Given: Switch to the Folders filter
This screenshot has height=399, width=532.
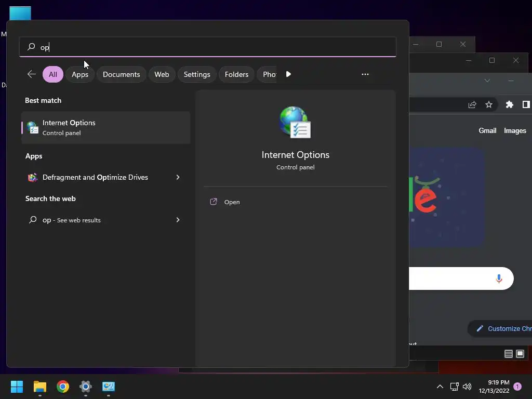Looking at the screenshot, I should pos(236,74).
